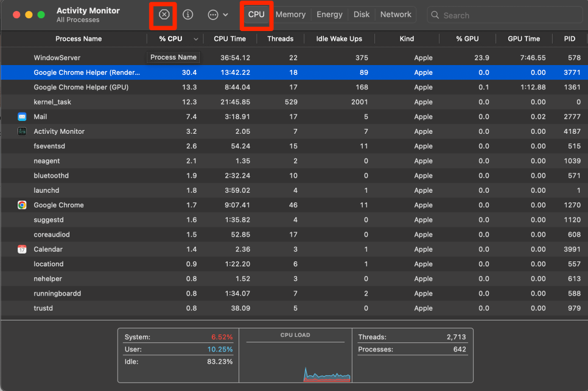
Task: Sort by the Threads column header
Action: point(280,39)
